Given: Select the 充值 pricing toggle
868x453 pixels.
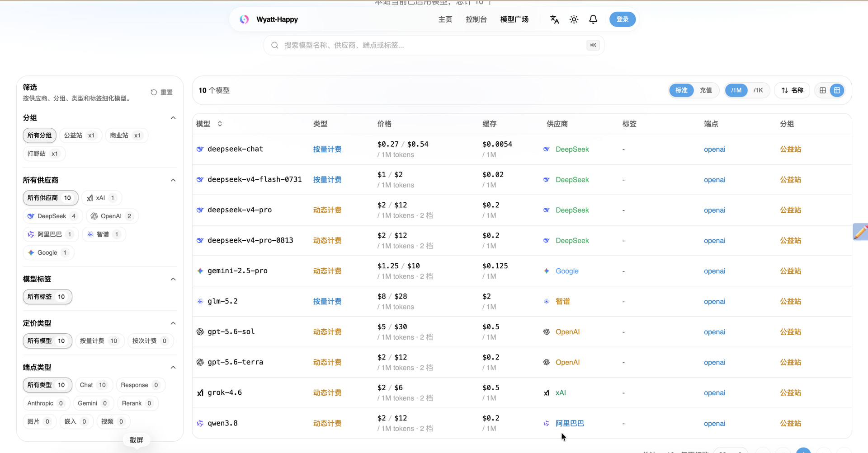Looking at the screenshot, I should (706, 90).
